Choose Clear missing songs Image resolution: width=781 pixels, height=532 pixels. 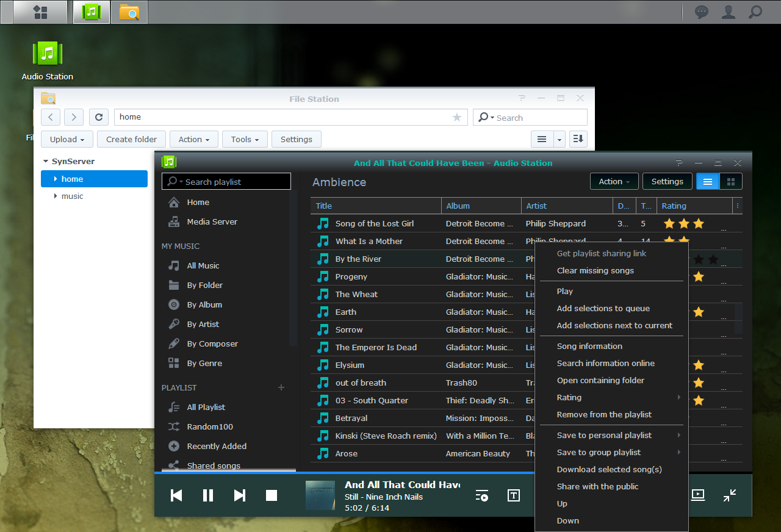(x=611, y=270)
